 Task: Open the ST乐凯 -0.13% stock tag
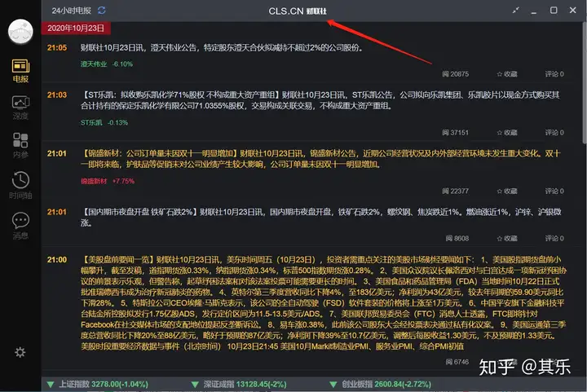104,123
